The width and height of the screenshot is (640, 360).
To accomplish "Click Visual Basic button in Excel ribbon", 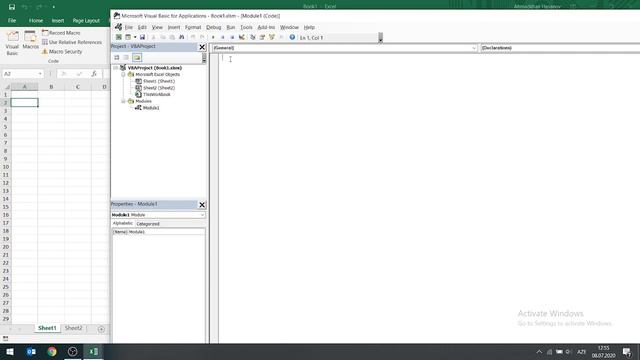I will (x=12, y=43).
